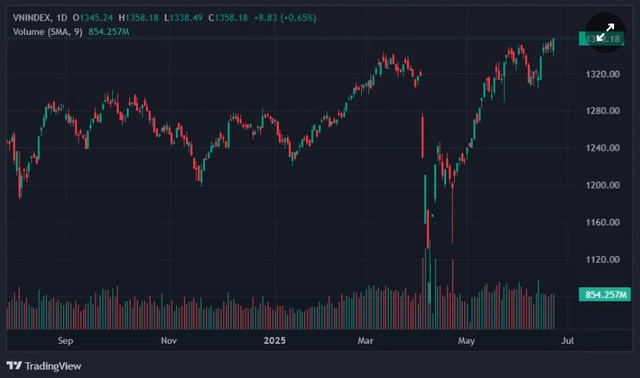Click the Mar label on time axis
The width and height of the screenshot is (640, 378).
[365, 340]
